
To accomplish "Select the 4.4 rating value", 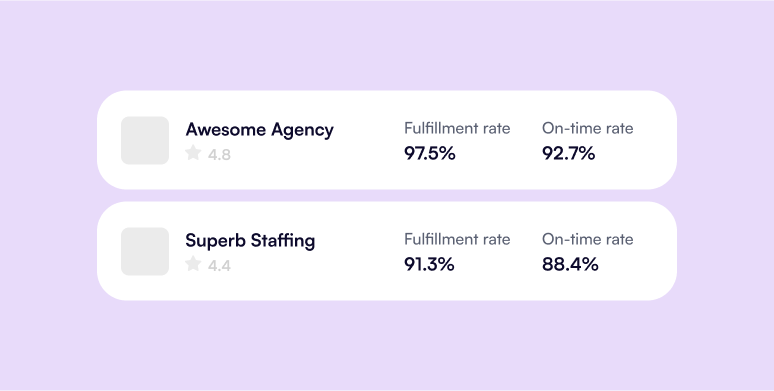I will [x=219, y=266].
